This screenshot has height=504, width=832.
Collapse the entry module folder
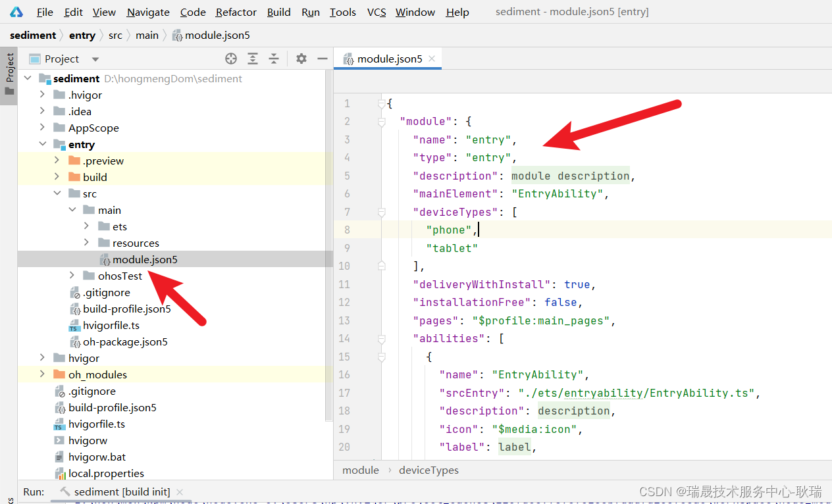click(43, 144)
